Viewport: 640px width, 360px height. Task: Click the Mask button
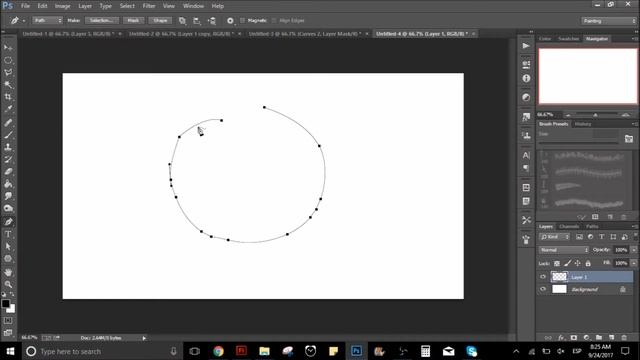[133, 20]
